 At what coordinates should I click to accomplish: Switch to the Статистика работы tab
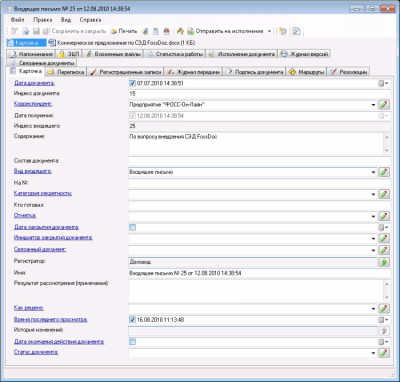click(x=175, y=54)
